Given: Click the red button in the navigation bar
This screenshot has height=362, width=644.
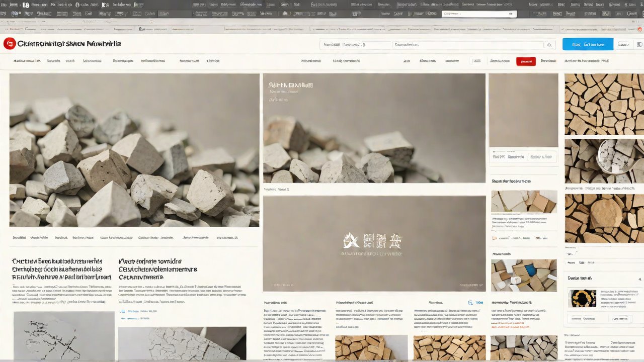Looking at the screenshot, I should 526,61.
